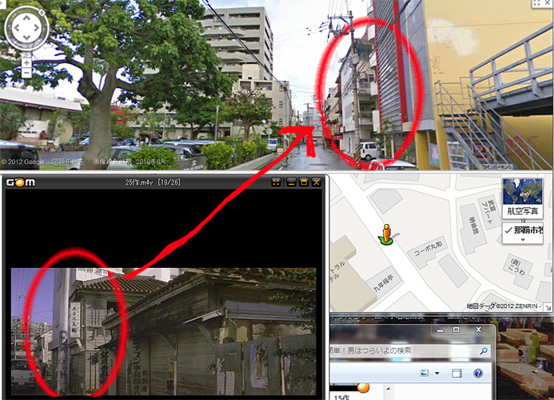Click the video frame in GOM player

point(164,331)
